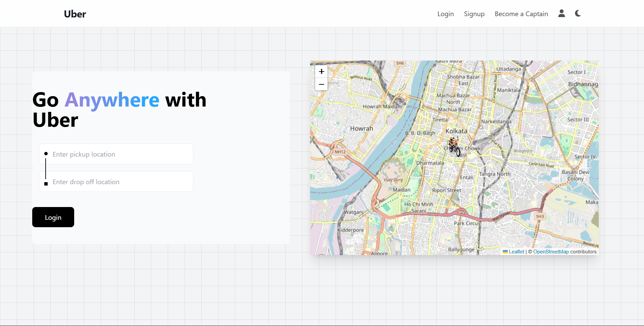
Task: Zoom in on the map
Action: pos(321,72)
